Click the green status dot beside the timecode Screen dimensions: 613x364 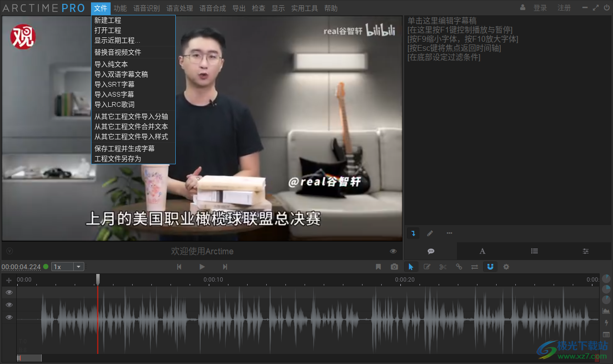point(46,267)
